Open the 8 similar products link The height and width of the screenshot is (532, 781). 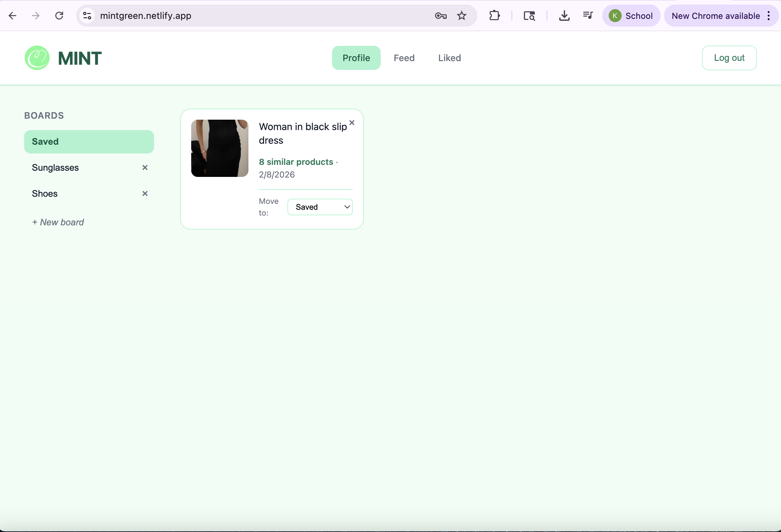click(x=296, y=162)
